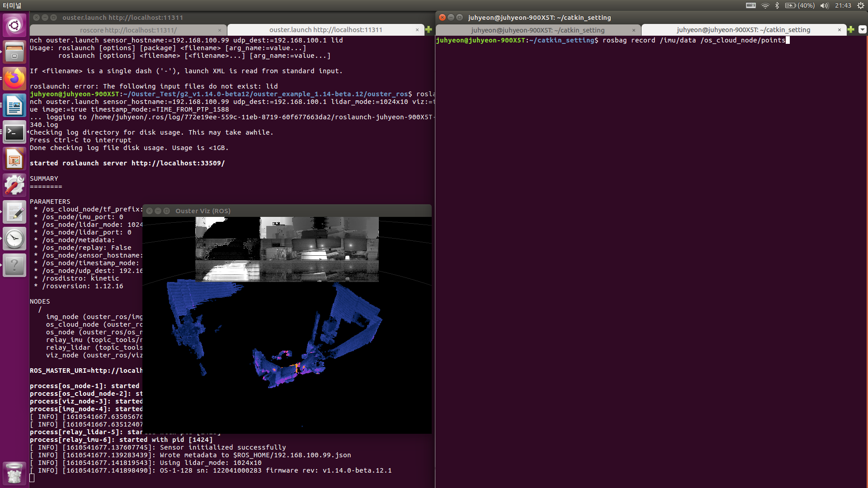The image size is (868, 488).
Task: Open the Wi-Fi network indicator
Action: tap(765, 5)
